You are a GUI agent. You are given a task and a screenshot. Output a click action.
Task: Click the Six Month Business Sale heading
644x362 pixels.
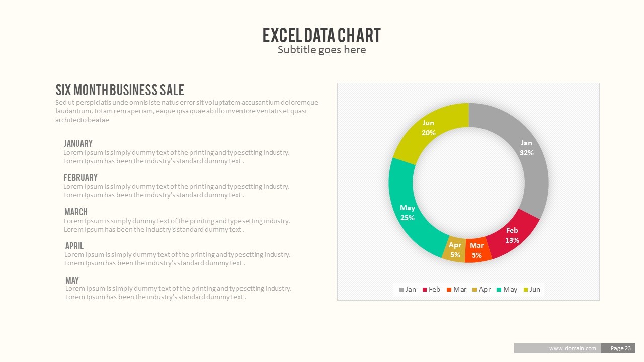tap(120, 90)
